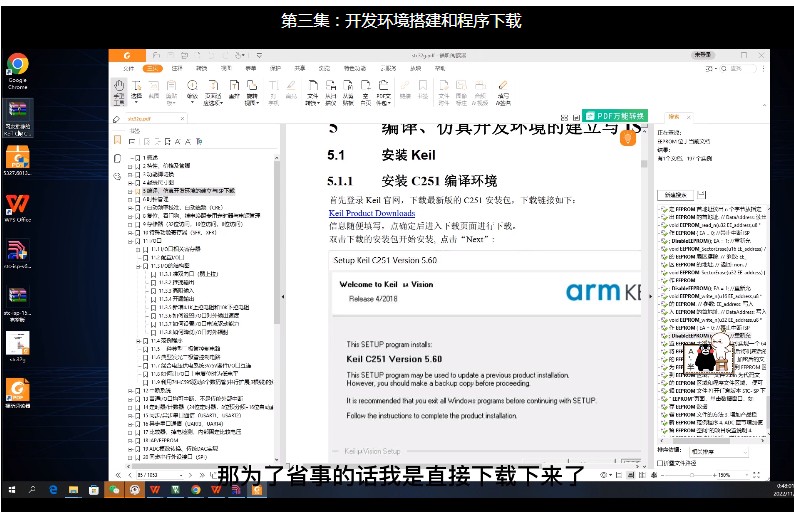Image resolution: width=794 pixels, height=512 pixels.
Task: Open the Pages thumbnail side panel icon
Action: click(117, 159)
